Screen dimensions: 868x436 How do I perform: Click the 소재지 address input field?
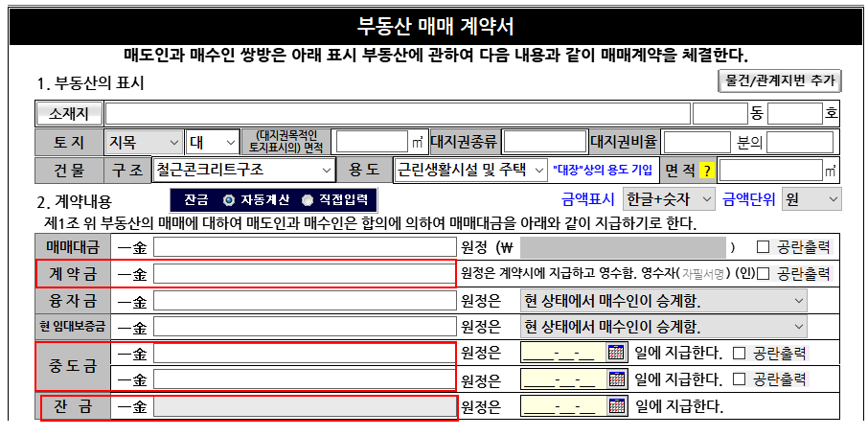(x=398, y=114)
